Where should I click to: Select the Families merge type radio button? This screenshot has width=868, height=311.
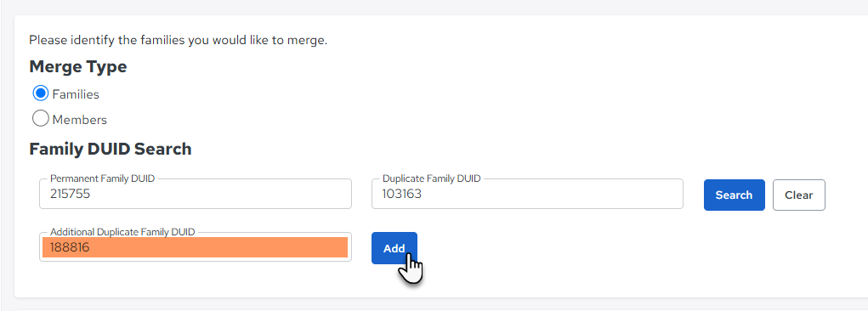pyautogui.click(x=41, y=94)
